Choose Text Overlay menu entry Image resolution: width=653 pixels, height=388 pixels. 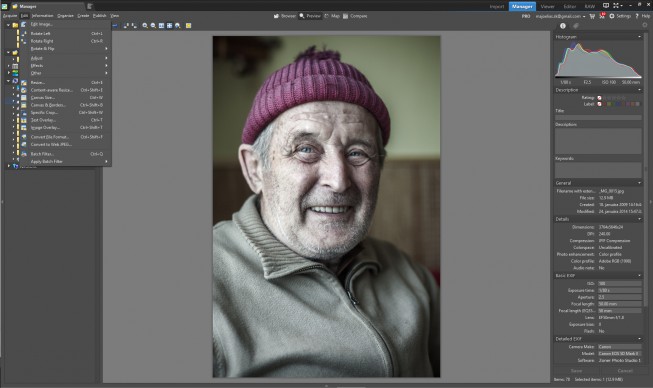tap(66, 120)
